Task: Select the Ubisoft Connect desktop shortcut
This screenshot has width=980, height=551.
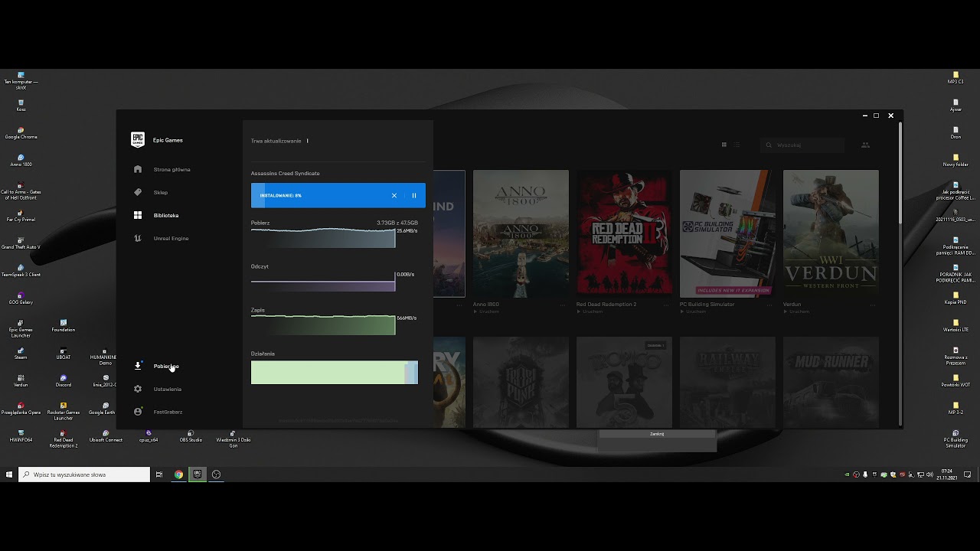Action: (106, 435)
